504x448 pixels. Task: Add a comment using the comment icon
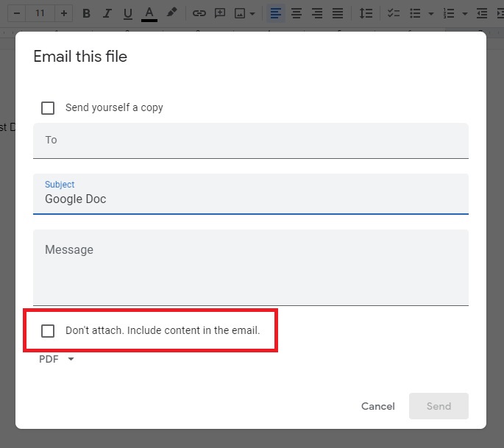point(220,13)
